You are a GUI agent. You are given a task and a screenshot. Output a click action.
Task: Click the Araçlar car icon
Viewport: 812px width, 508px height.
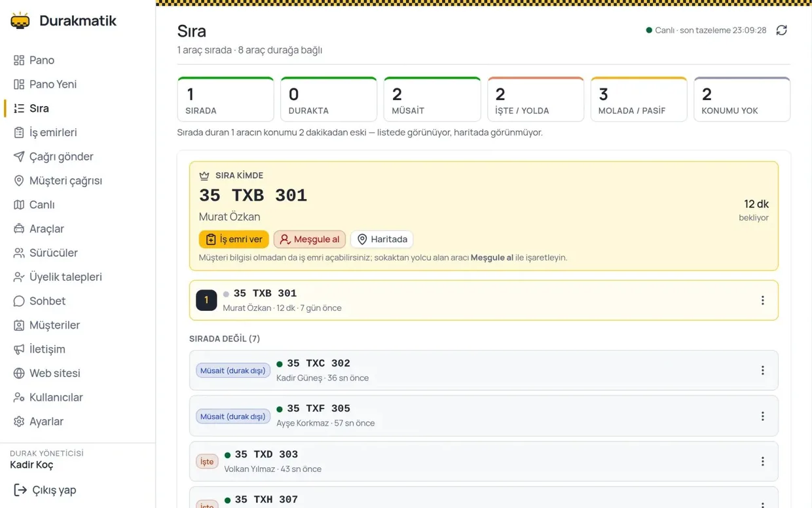[x=19, y=229]
